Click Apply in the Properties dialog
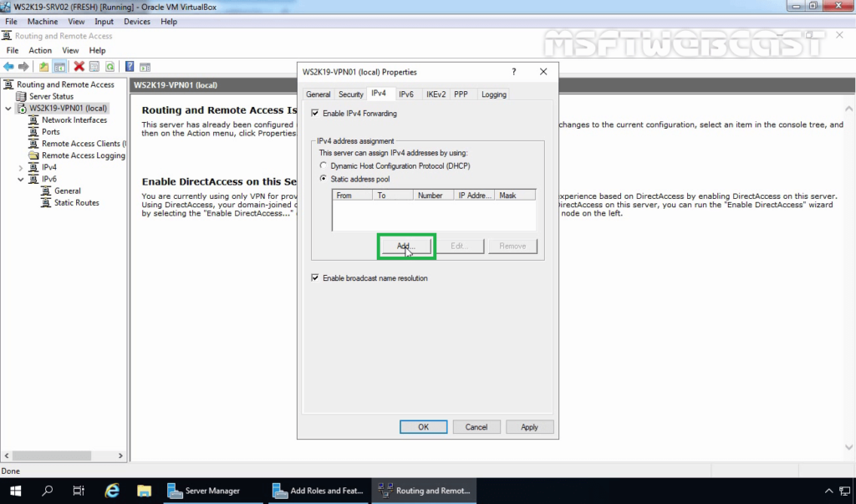The height and width of the screenshot is (504, 856). point(529,427)
